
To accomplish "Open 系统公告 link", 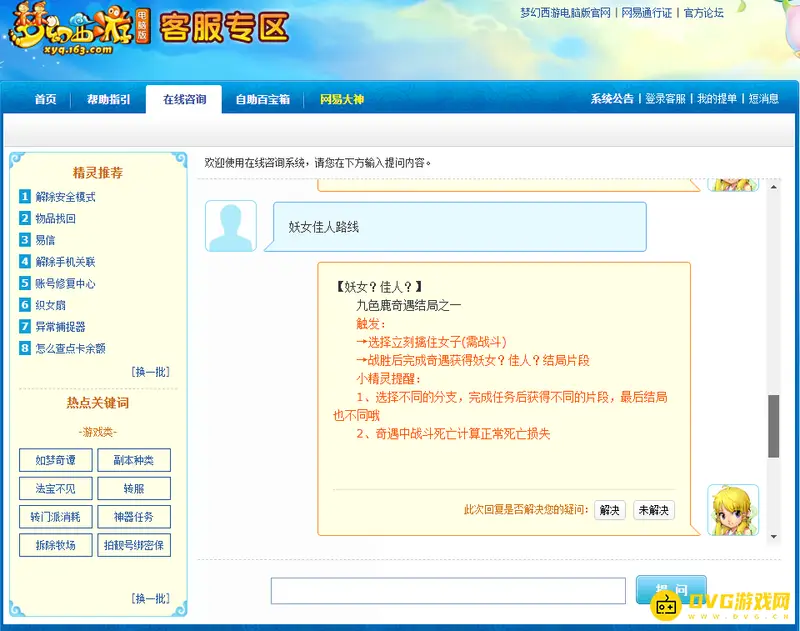I will pos(612,98).
